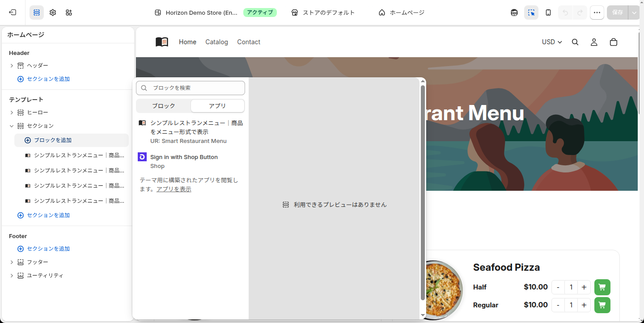
Task: Click the undo arrow
Action: click(x=565, y=13)
